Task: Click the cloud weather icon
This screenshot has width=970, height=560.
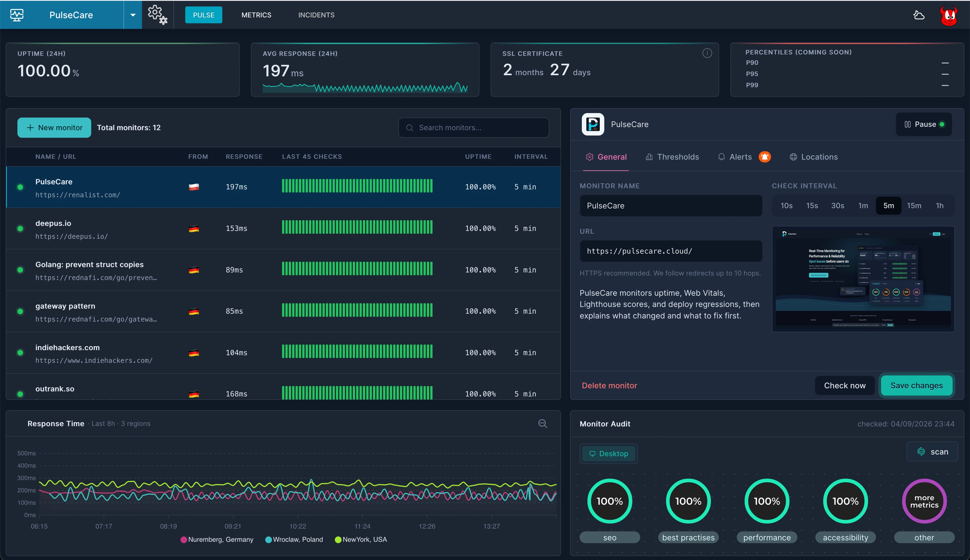Action: coord(919,15)
